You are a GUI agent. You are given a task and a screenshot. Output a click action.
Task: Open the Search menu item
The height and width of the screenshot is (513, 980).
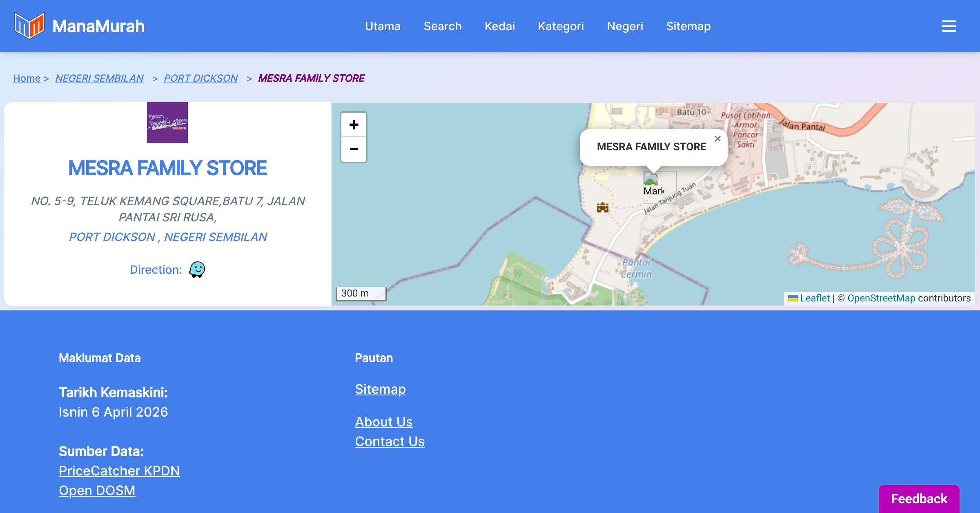(442, 26)
